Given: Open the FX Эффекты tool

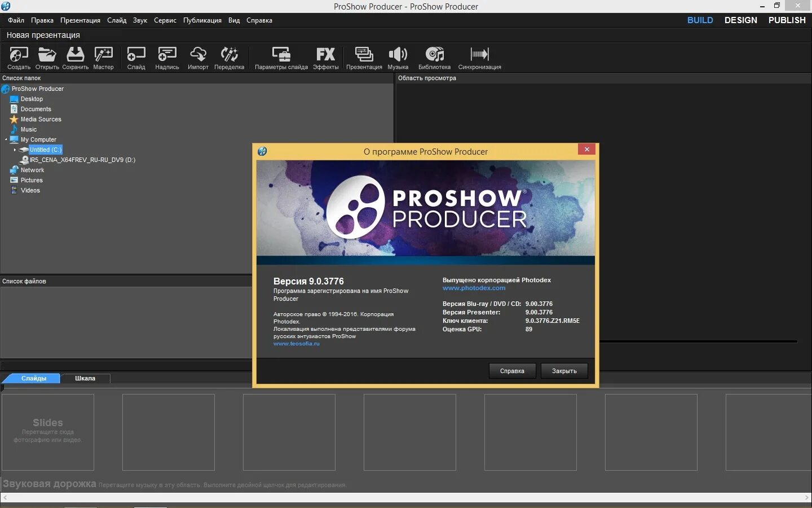Looking at the screenshot, I should [x=326, y=58].
